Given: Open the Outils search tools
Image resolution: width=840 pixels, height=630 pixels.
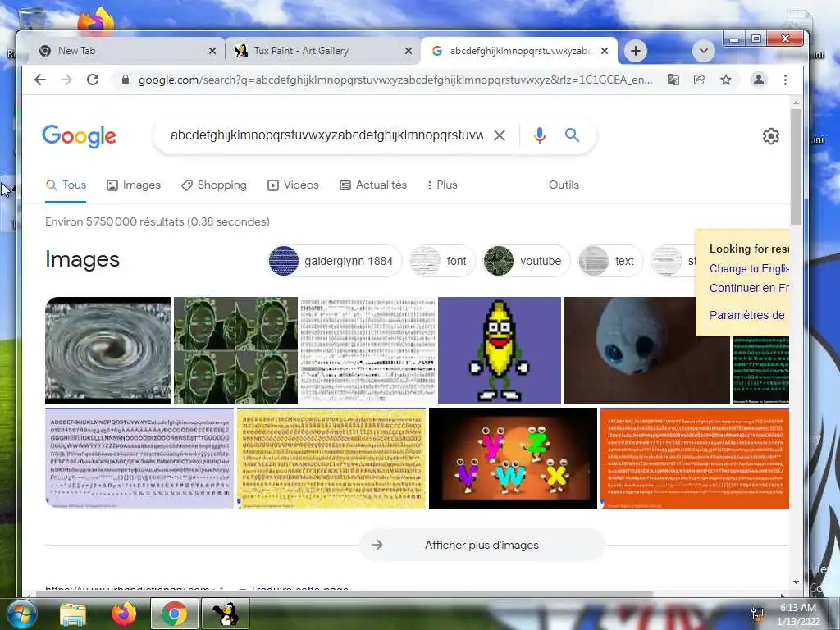Looking at the screenshot, I should coord(564,185).
